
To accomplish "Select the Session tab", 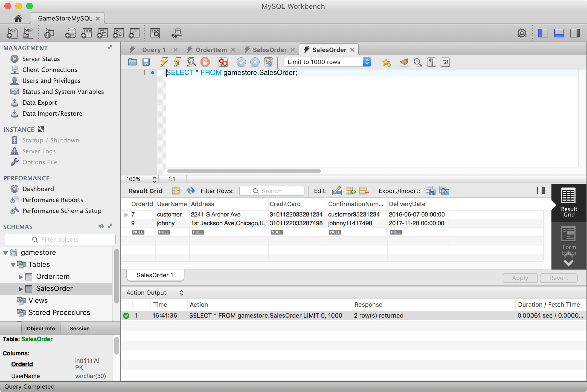I will (80, 328).
